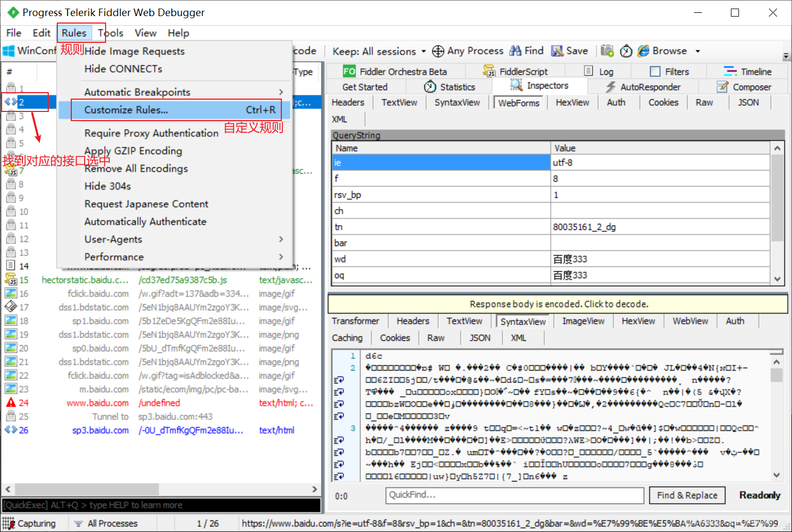Click the response body decode banner
The height and width of the screenshot is (532, 792).
click(x=558, y=304)
